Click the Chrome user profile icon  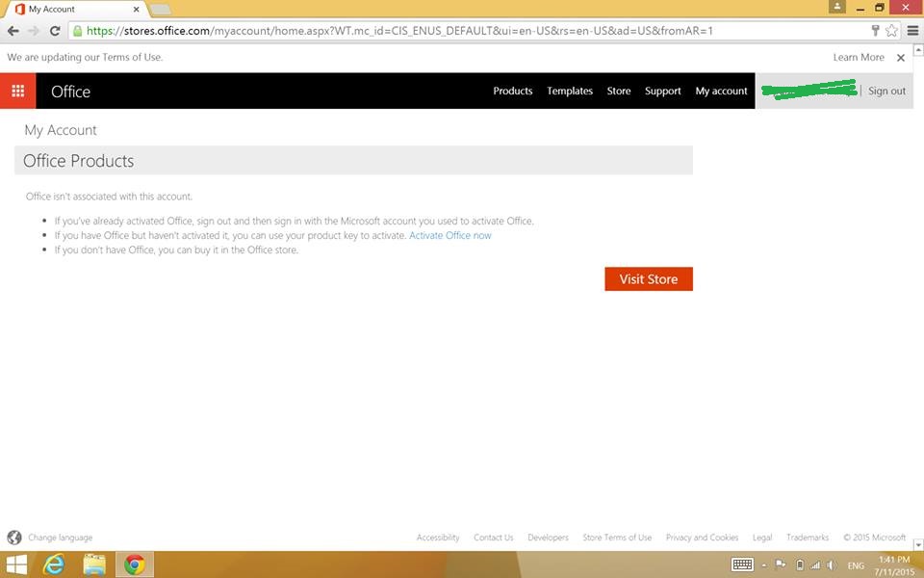tap(836, 7)
